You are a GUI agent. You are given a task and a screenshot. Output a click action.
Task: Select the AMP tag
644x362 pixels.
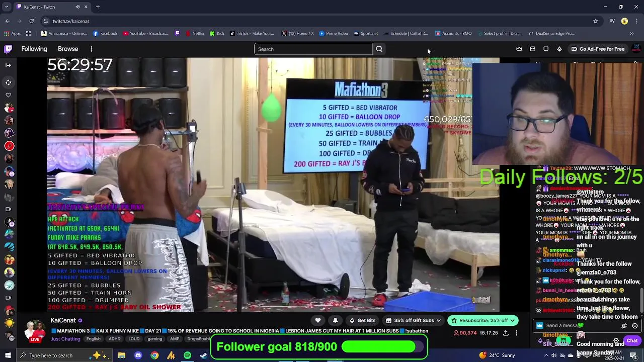(x=175, y=339)
